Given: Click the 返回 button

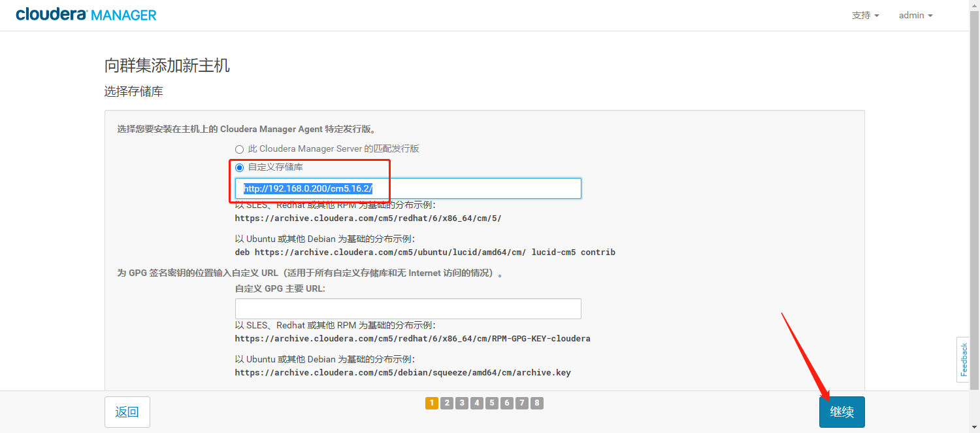Looking at the screenshot, I should [127, 412].
